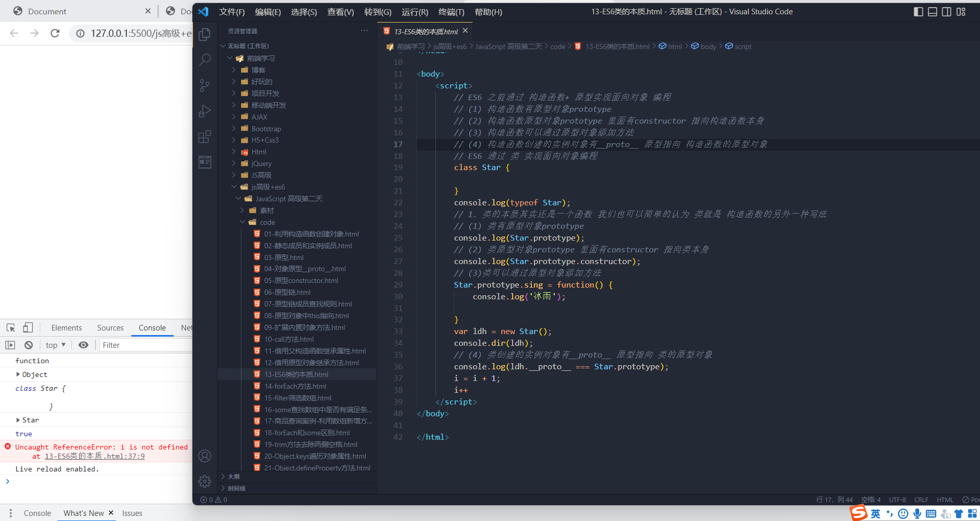This screenshot has width=980, height=521.
Task: Switch to the Sources DevTools tab
Action: (x=110, y=328)
